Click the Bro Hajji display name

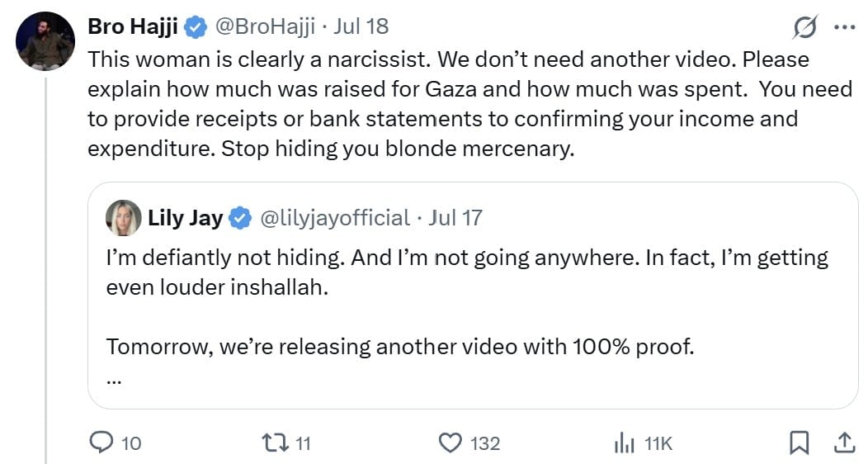(x=133, y=26)
